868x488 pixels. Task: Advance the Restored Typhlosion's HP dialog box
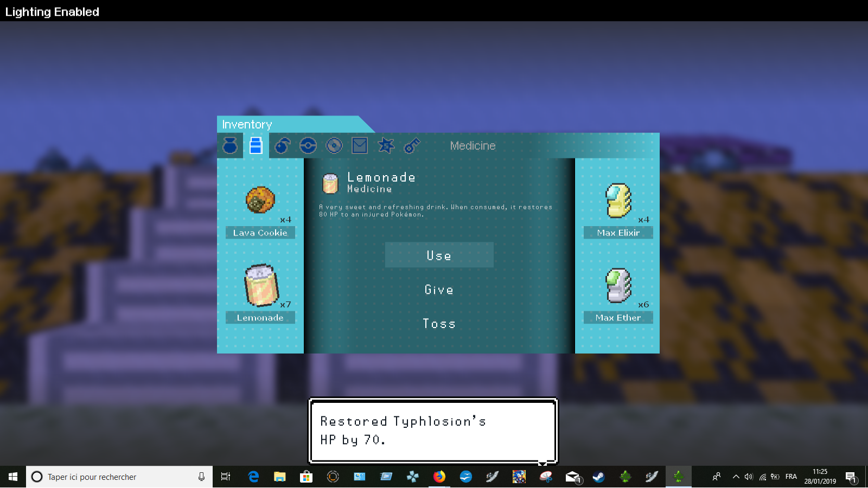coord(433,431)
